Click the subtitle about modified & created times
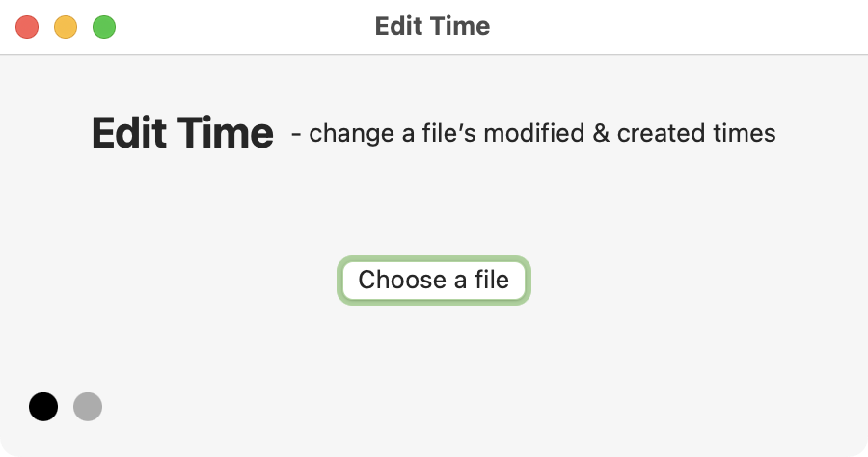Image resolution: width=868 pixels, height=457 pixels. [533, 133]
